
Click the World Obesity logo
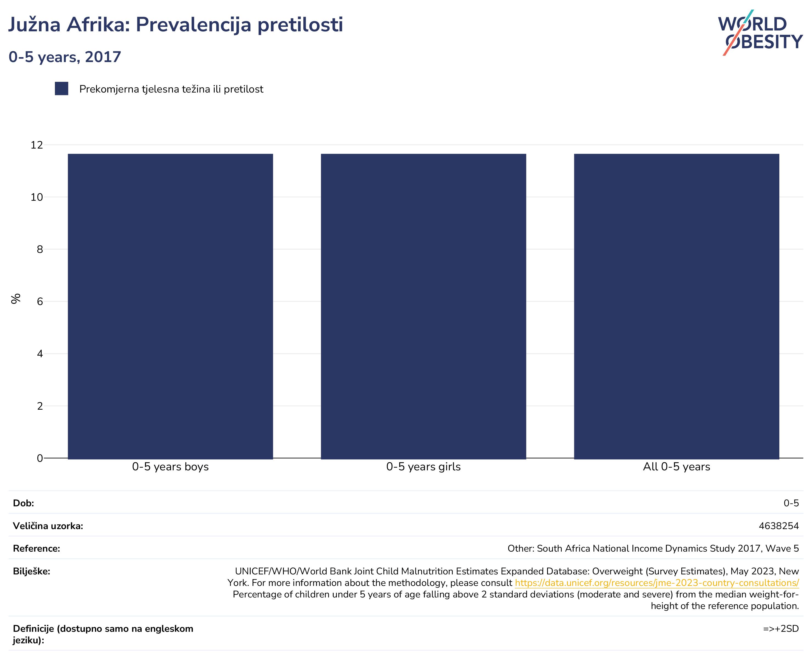[x=760, y=33]
